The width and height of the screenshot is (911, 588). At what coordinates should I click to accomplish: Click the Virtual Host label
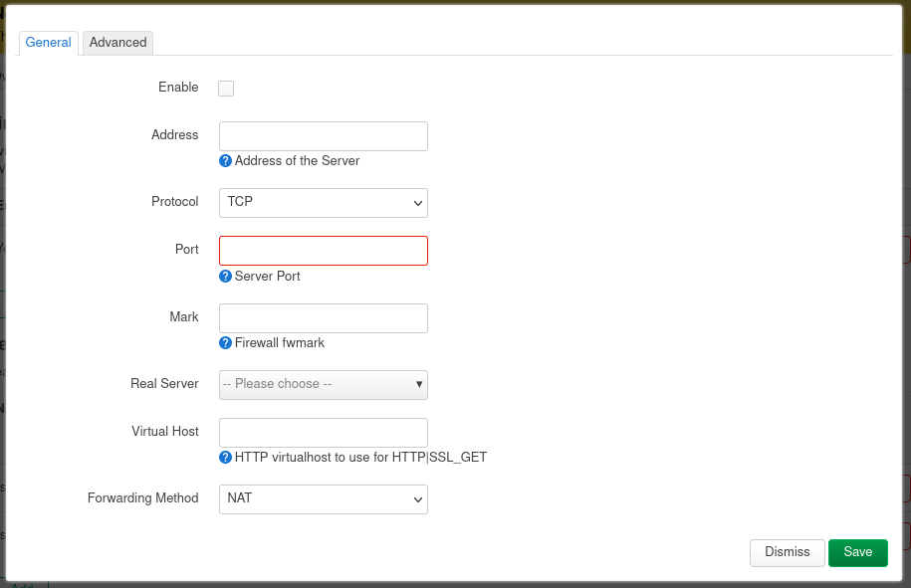[x=165, y=431]
